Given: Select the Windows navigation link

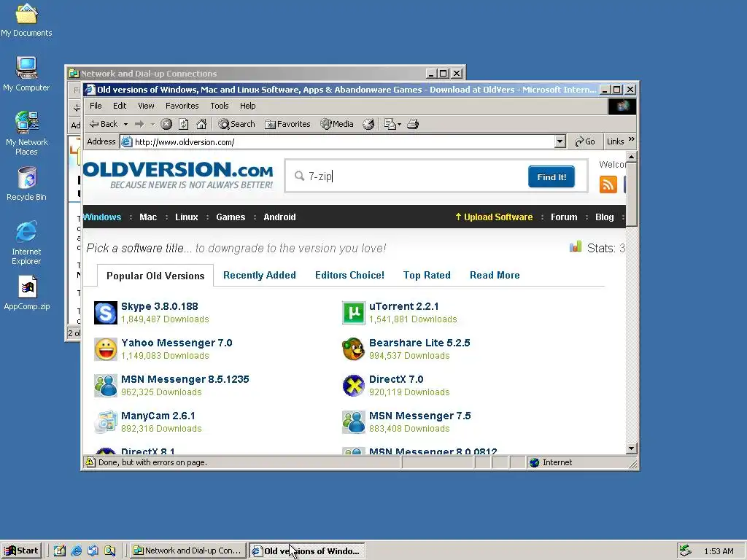Looking at the screenshot, I should 102,217.
